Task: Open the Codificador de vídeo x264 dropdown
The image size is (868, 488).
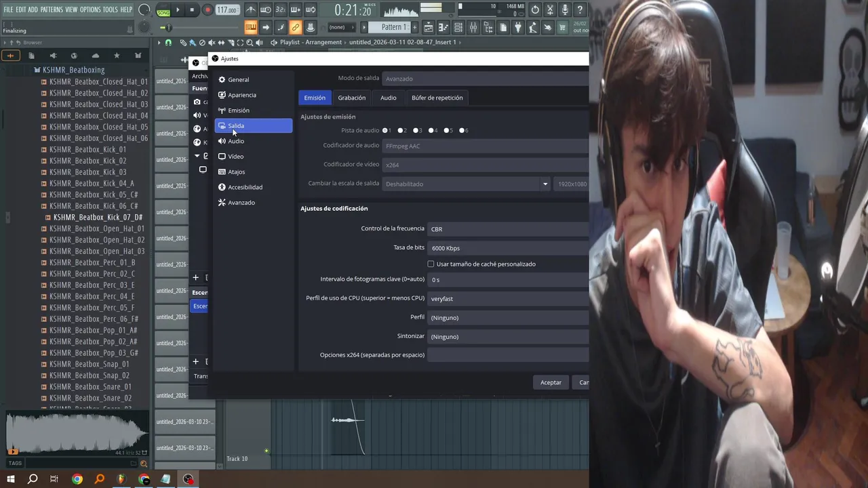Action: click(485, 165)
